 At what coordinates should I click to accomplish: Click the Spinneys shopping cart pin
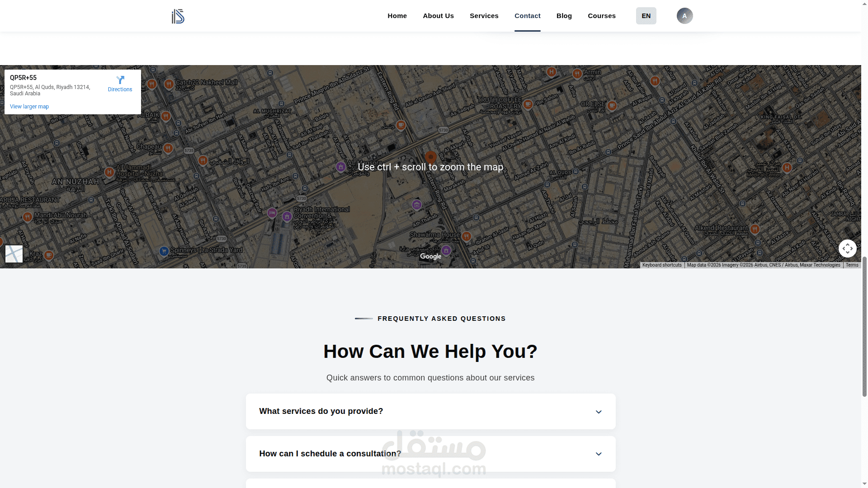pos(164,251)
